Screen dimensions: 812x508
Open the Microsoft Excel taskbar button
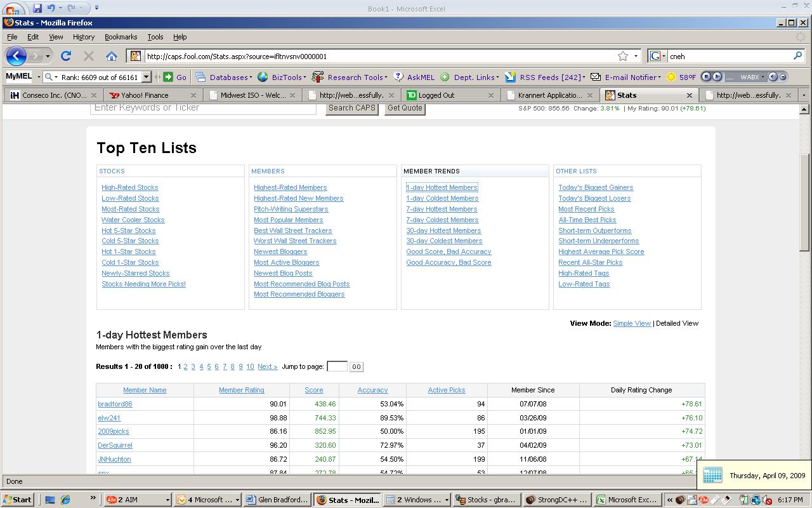(627, 500)
